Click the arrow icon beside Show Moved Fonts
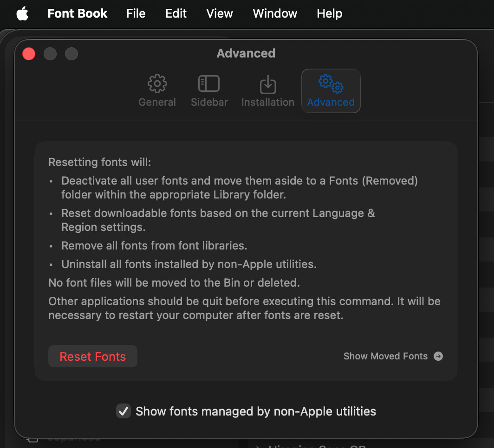Image resolution: width=494 pixels, height=448 pixels. pos(438,356)
